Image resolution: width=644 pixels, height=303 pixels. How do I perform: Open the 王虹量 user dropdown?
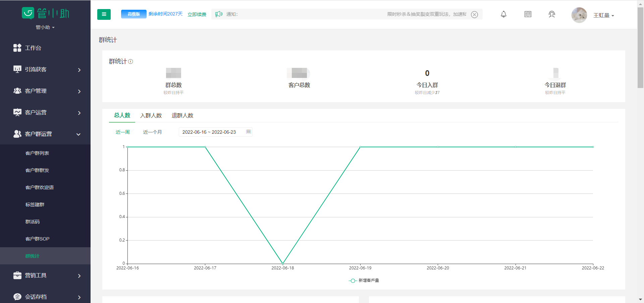coord(603,15)
